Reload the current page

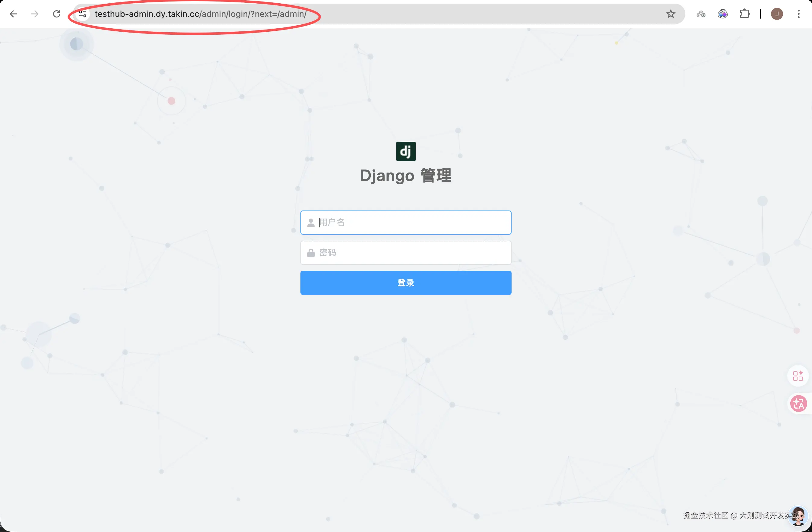click(57, 14)
